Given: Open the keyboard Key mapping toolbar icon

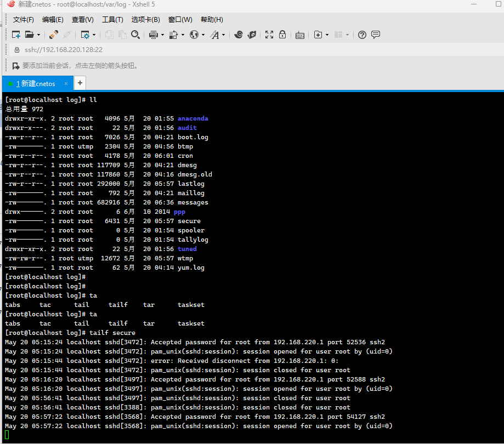Looking at the screenshot, I should 300,35.
